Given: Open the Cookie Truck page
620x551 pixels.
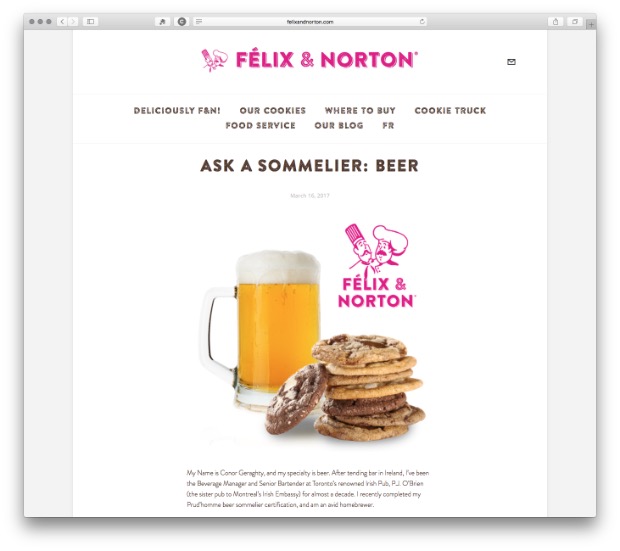Looking at the screenshot, I should (x=450, y=110).
